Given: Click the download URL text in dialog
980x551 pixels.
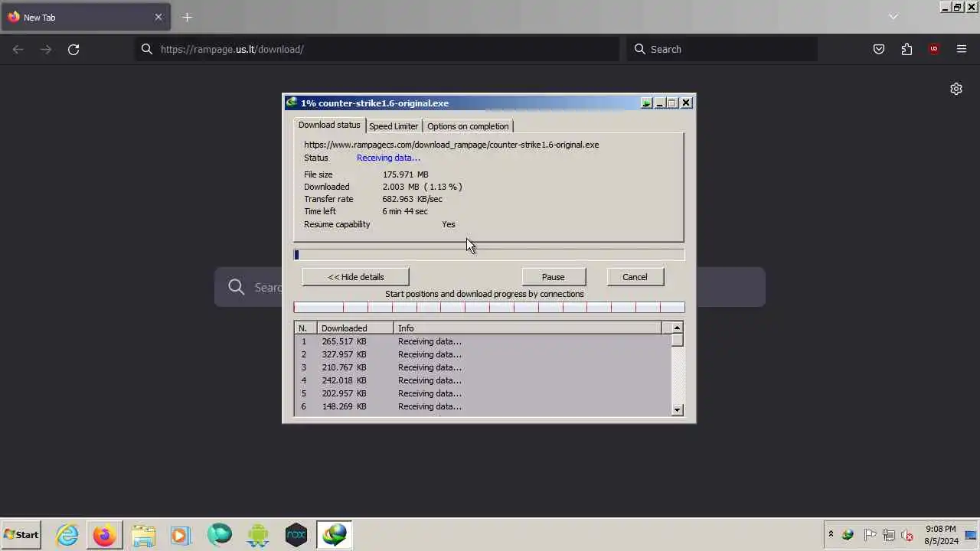Looking at the screenshot, I should 452,145.
